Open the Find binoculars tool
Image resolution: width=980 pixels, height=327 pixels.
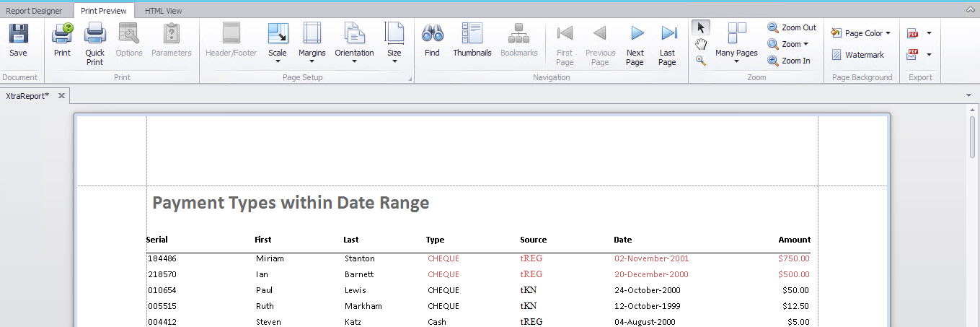432,40
